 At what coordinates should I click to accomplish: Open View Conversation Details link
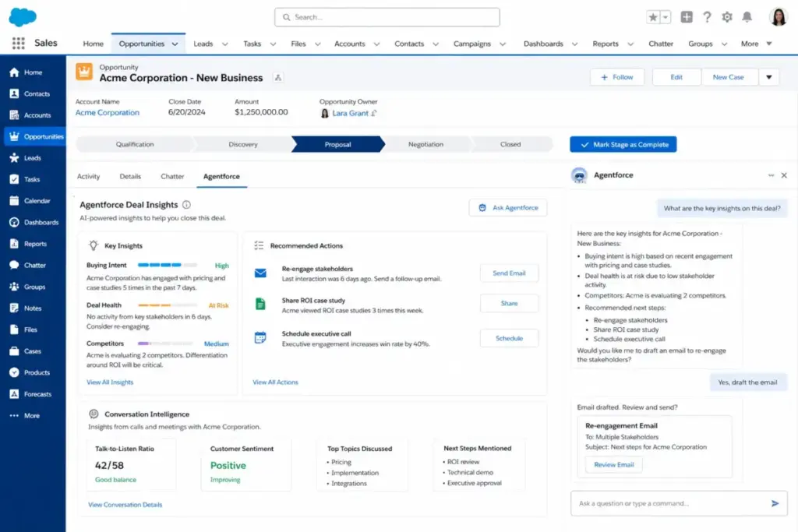click(125, 505)
